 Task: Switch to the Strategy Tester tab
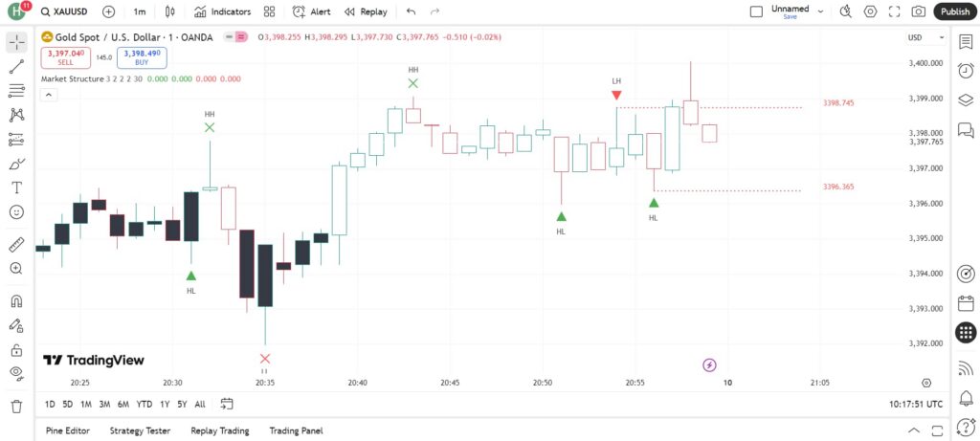point(140,430)
